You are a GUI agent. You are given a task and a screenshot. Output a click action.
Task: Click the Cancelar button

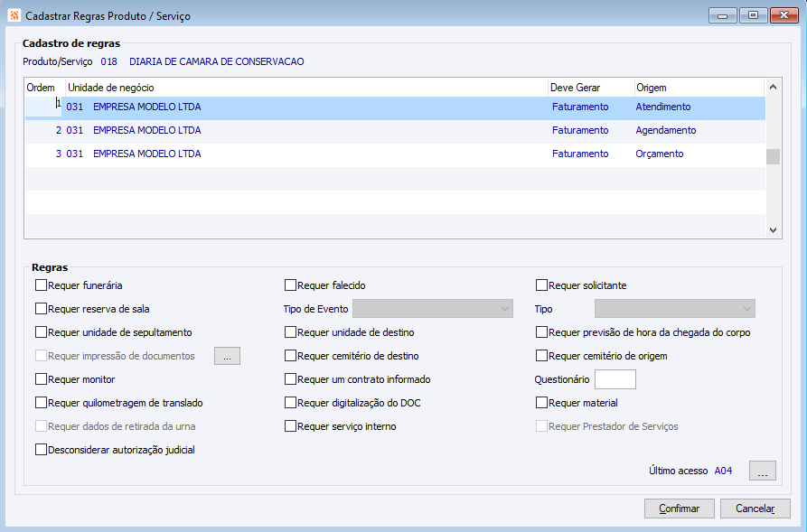(x=755, y=509)
